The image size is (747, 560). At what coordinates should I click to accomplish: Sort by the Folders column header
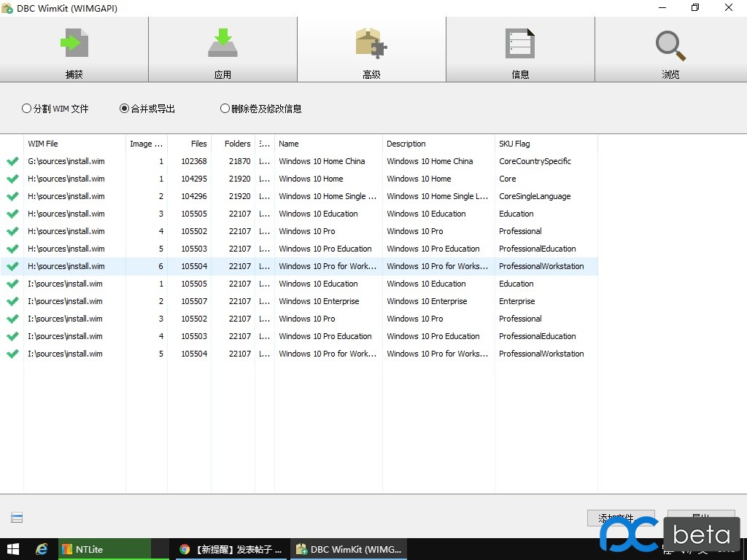tap(233, 144)
